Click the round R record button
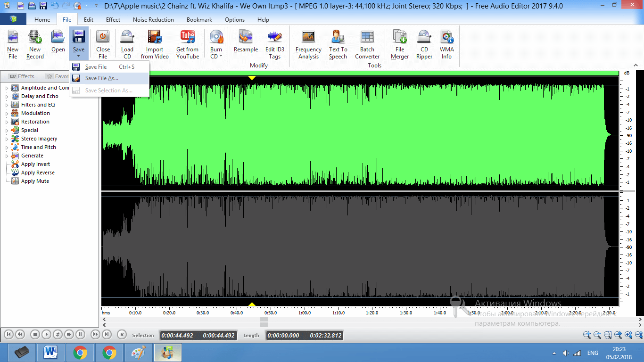This screenshot has width=644, height=362. (122, 335)
